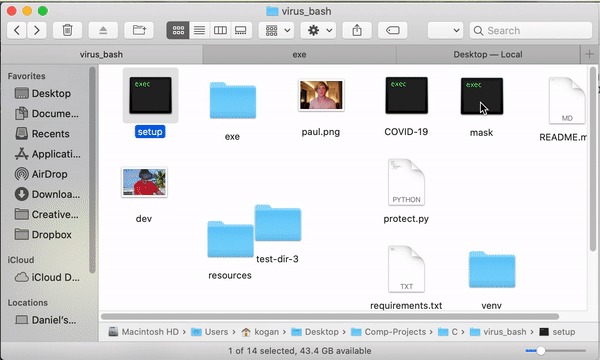
Task: Create a new folder via toolbar icon
Action: pyautogui.click(x=139, y=30)
